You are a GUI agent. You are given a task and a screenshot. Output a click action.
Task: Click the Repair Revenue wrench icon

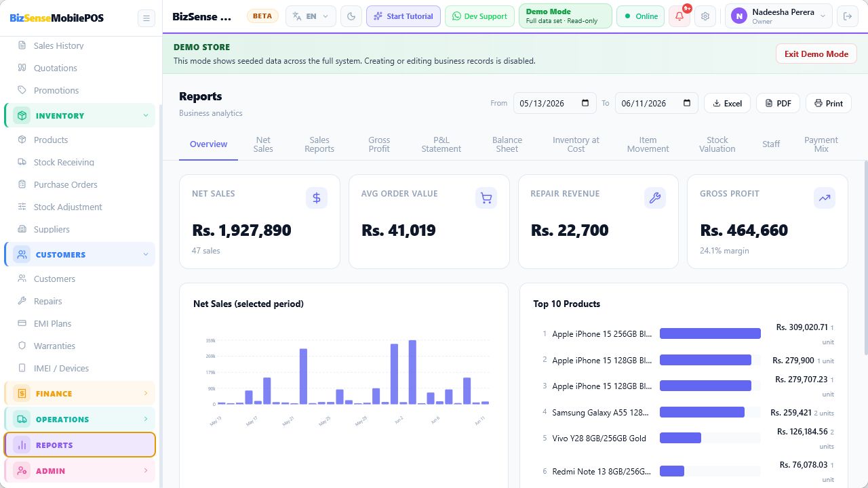pos(655,198)
